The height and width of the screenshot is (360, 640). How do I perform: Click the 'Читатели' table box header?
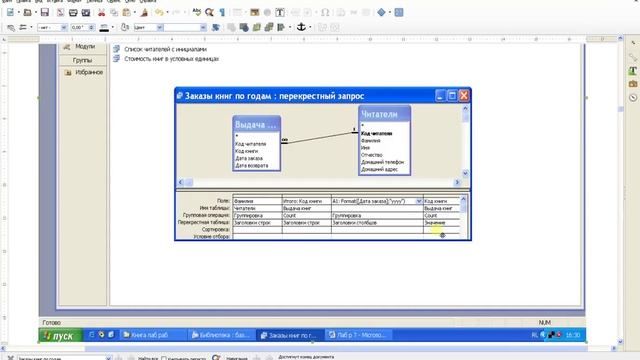384,114
